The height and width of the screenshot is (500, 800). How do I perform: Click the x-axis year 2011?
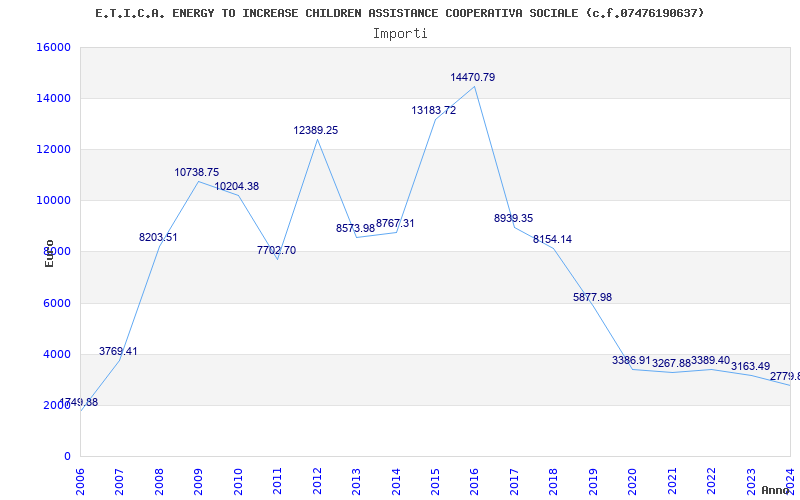coord(278,481)
